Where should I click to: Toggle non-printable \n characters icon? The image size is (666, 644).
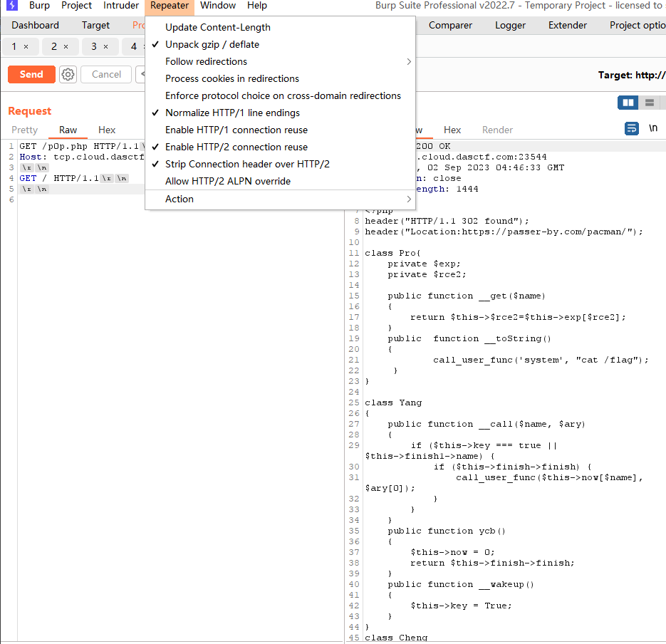(653, 128)
